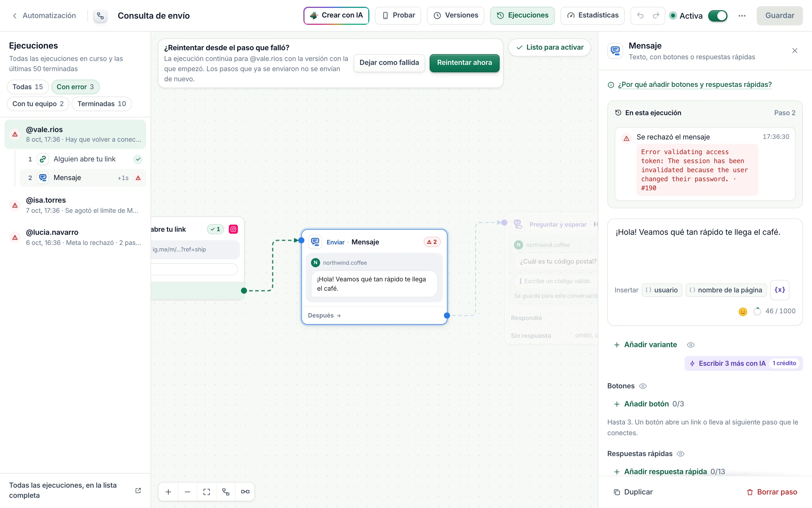
Task: Click the message icon on Enviar Mensaje node
Action: tap(315, 242)
